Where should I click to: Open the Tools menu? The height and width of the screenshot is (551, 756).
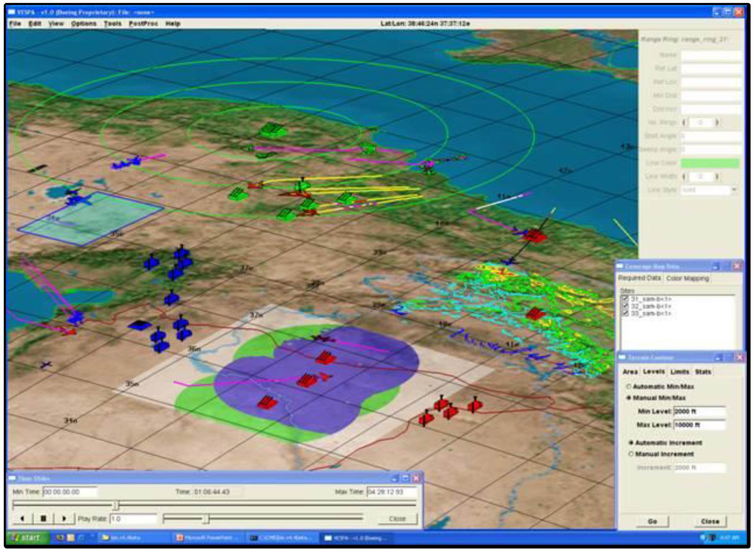tap(112, 23)
